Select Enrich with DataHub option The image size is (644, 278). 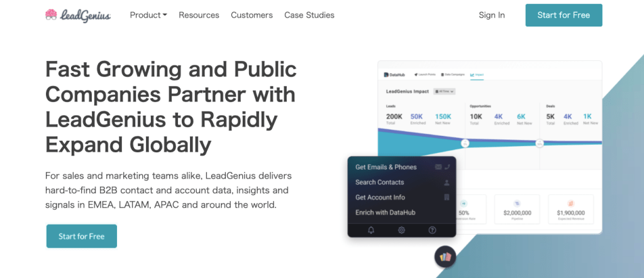click(386, 213)
